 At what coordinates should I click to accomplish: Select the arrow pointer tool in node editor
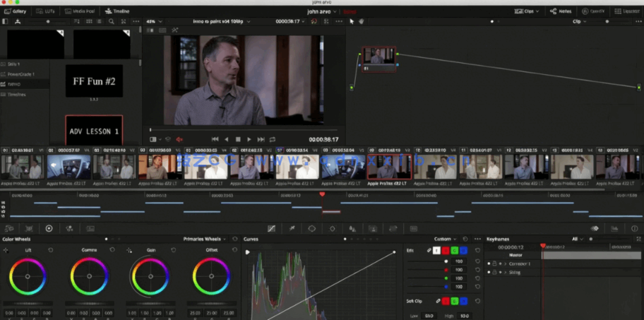point(352,21)
